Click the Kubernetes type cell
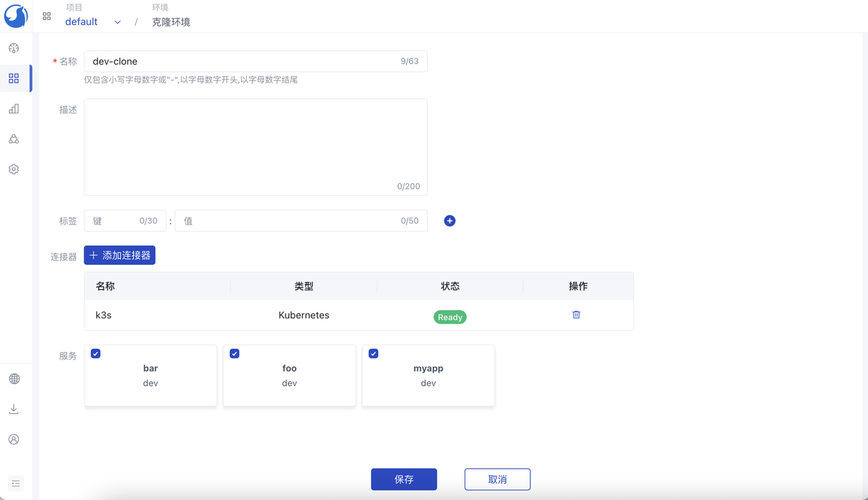868x500 pixels. [x=304, y=315]
